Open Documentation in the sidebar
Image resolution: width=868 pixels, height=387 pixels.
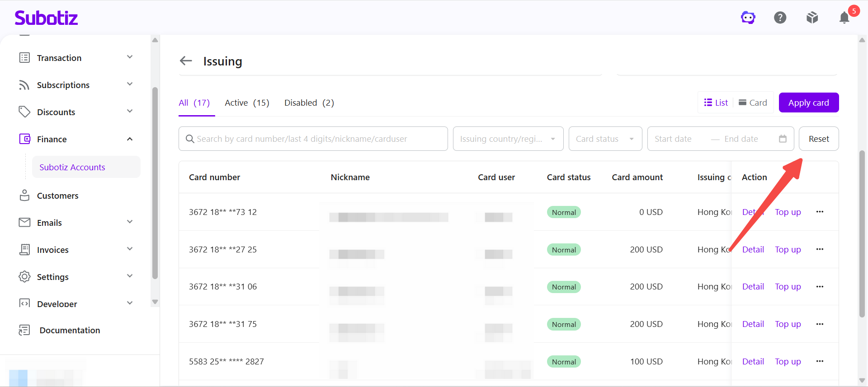coord(70,330)
